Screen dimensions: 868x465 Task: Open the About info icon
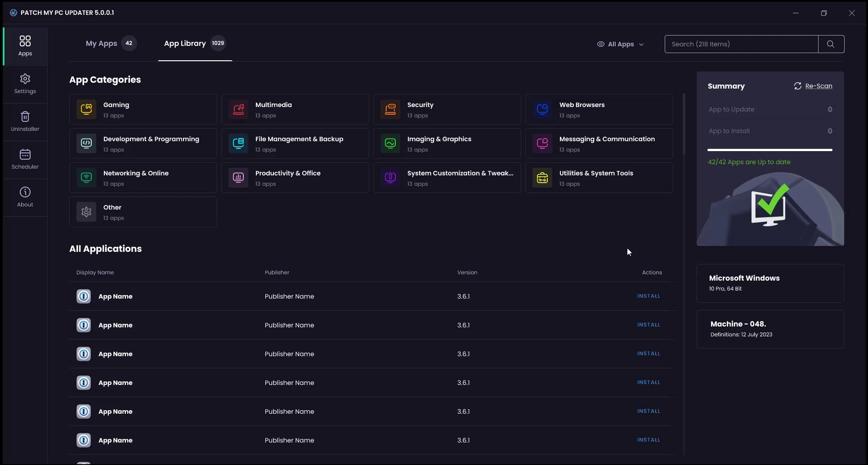(x=25, y=192)
